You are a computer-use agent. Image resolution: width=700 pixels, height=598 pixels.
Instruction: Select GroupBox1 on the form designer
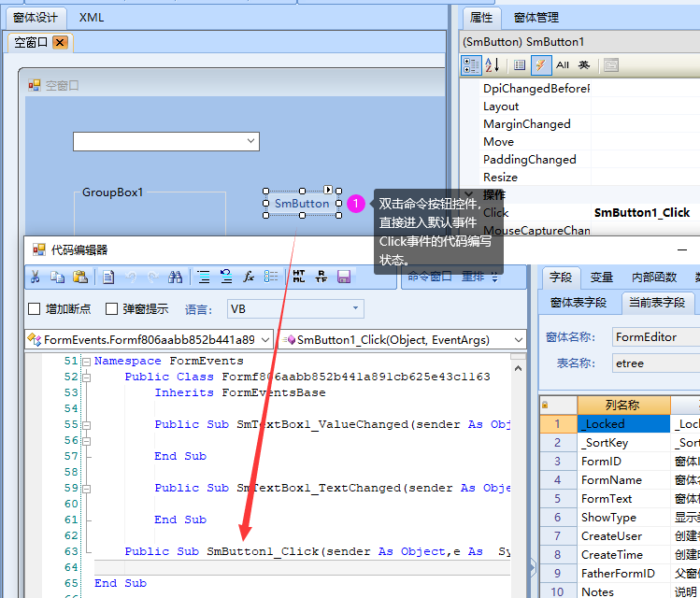[112, 192]
